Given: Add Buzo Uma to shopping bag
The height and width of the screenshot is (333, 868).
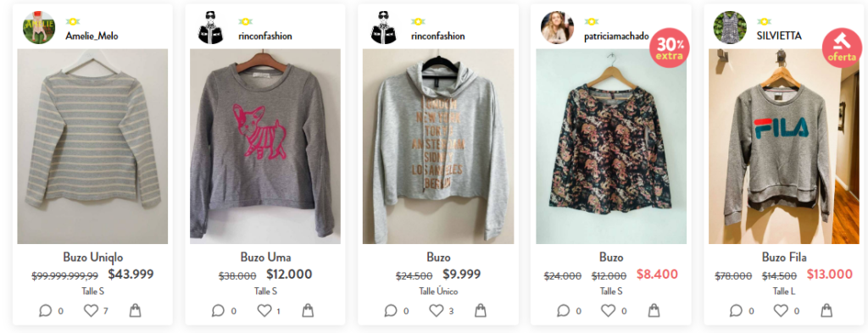Looking at the screenshot, I should (x=308, y=311).
